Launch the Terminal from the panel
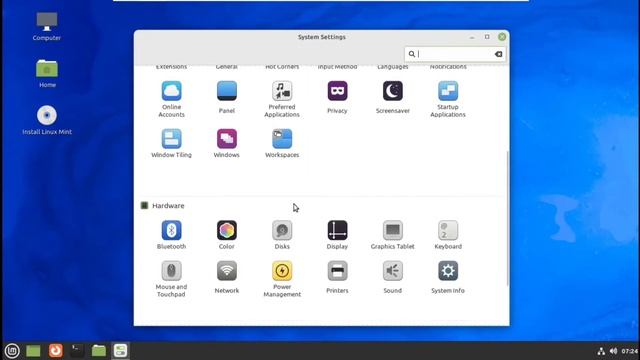 coord(77,351)
